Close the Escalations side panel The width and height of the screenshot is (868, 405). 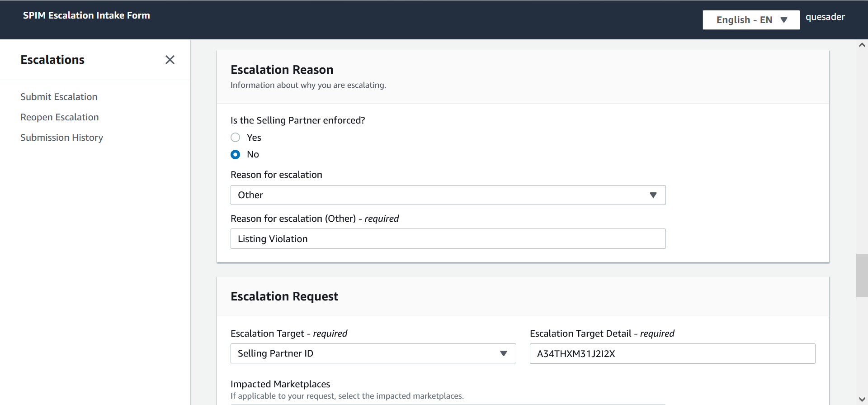click(x=170, y=60)
